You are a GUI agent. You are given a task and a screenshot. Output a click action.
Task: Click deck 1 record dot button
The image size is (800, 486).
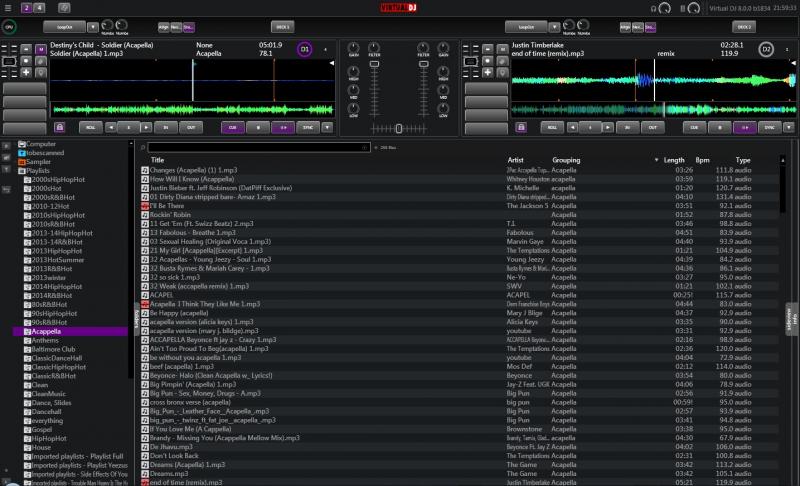click(26, 61)
